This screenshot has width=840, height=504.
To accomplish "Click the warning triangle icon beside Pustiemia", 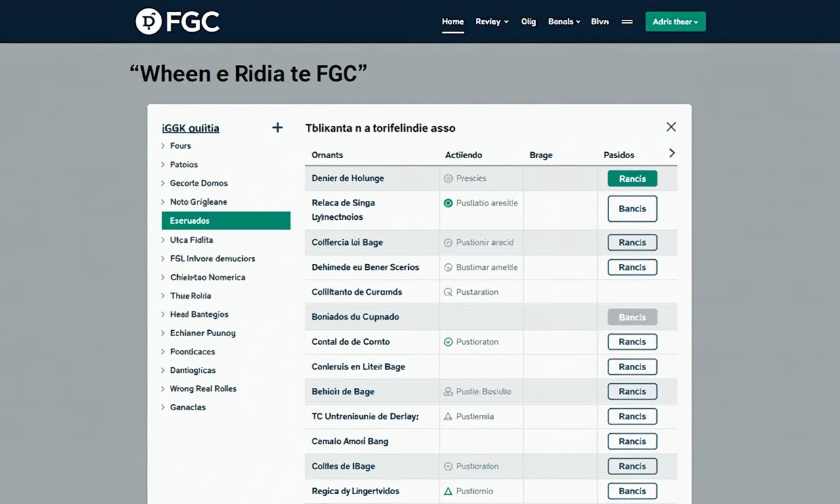I will pyautogui.click(x=448, y=416).
